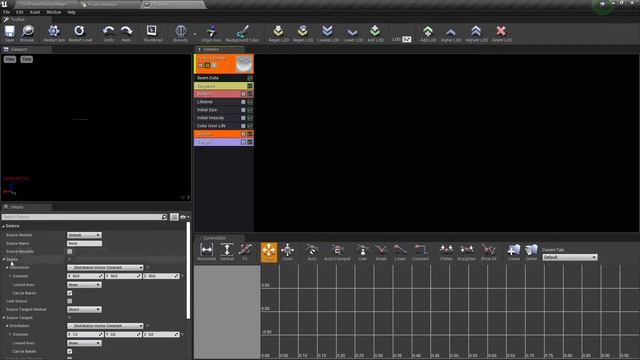Click the Lower LOD icon
This screenshot has width=640, height=360.
coord(353,33)
